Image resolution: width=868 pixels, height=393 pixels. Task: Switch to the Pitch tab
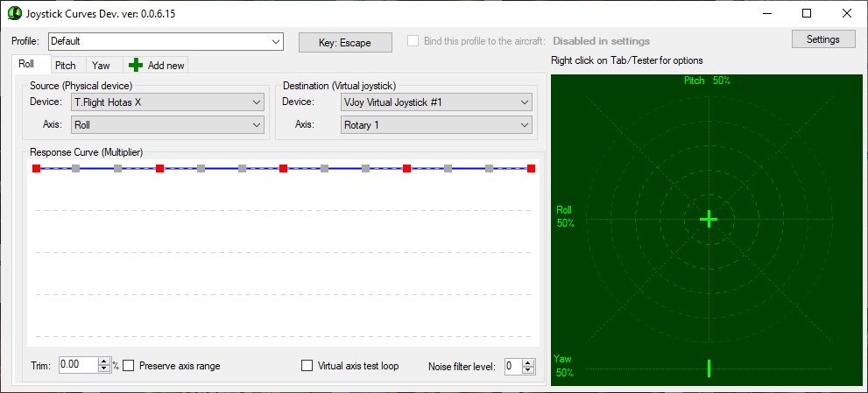(66, 66)
